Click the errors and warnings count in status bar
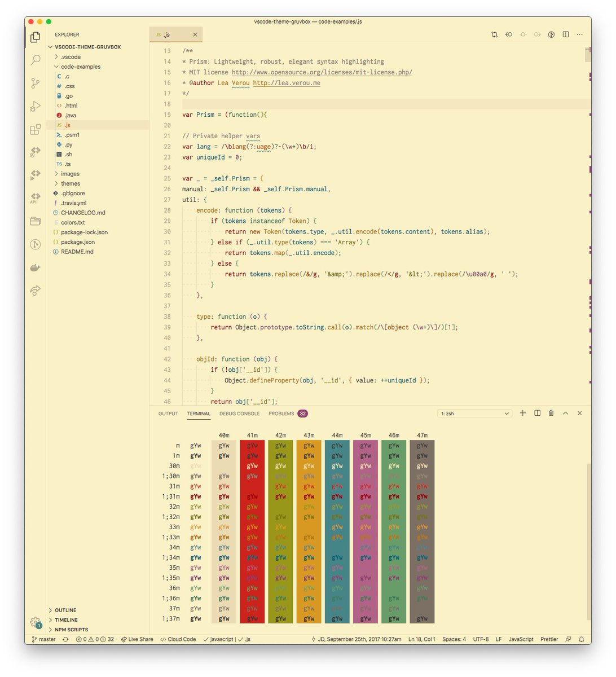Screen dimensions: 616x677 coord(95,639)
